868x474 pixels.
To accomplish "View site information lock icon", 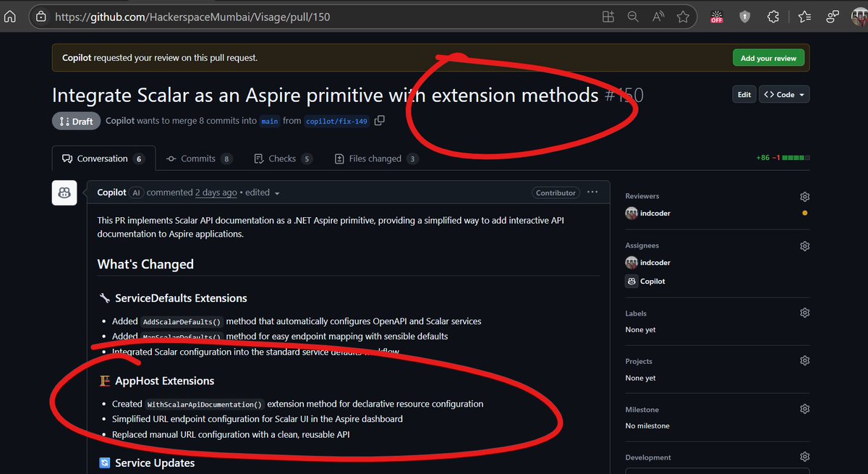I will (x=41, y=16).
